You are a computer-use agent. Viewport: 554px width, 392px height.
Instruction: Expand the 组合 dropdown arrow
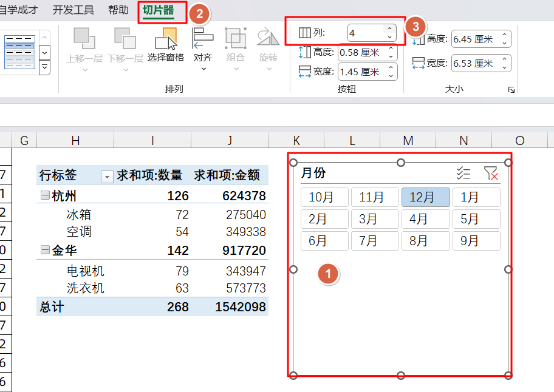click(x=236, y=69)
